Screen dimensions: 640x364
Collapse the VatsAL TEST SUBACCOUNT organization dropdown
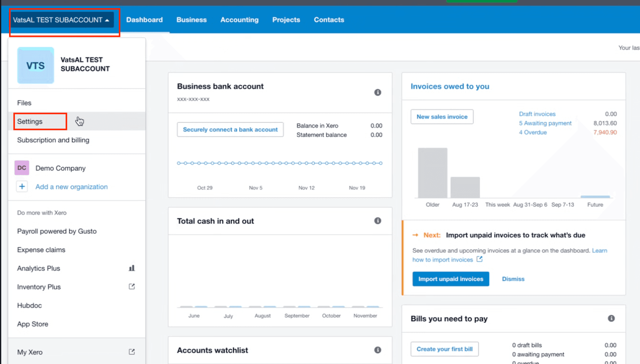[61, 20]
